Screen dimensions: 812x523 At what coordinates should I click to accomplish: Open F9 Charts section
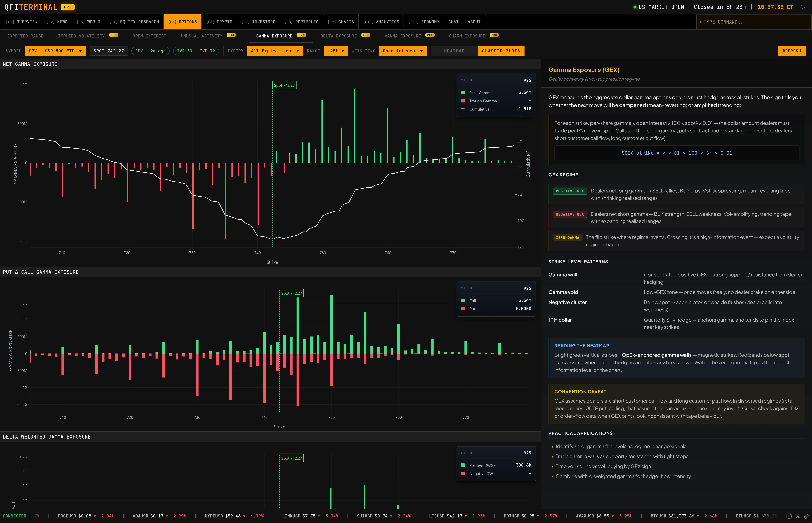(341, 22)
